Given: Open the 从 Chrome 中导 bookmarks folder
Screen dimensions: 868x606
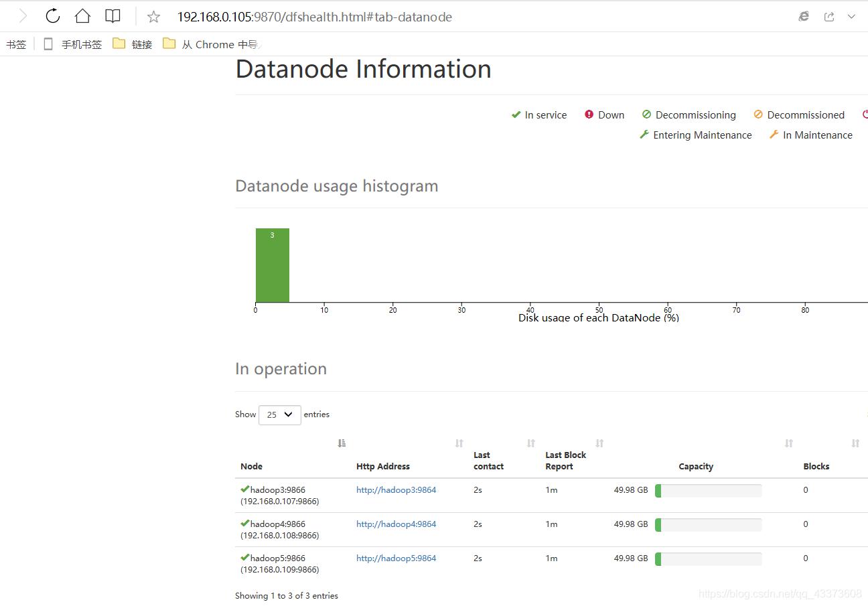Looking at the screenshot, I should click(211, 44).
